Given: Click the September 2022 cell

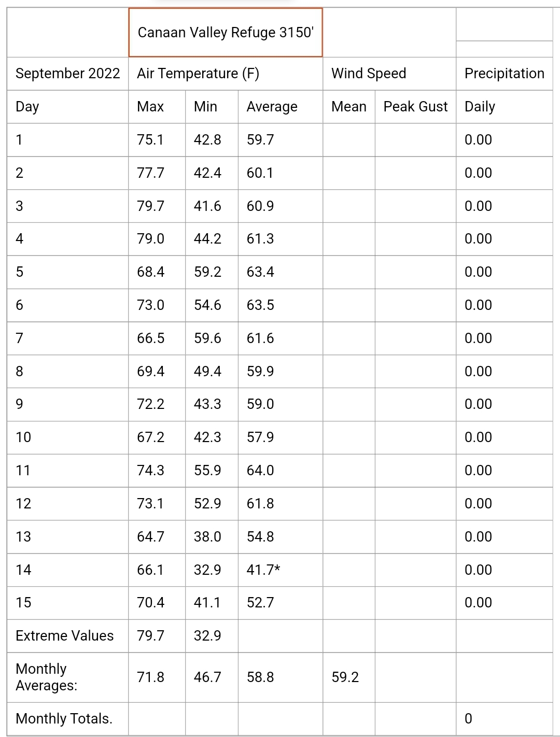Looking at the screenshot, I should coord(68,74).
